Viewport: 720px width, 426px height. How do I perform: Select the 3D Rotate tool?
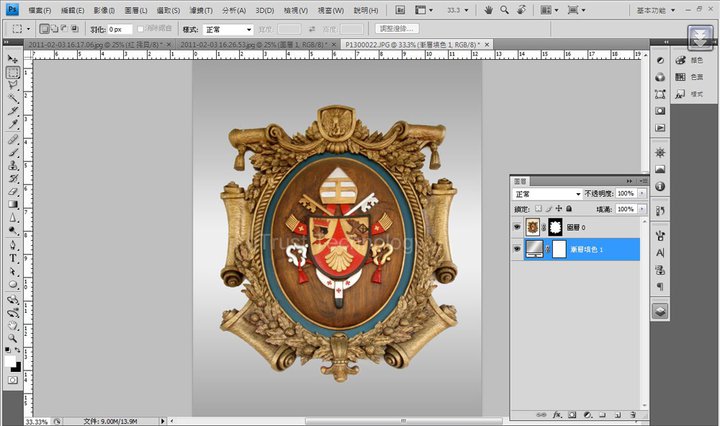pos(13,300)
